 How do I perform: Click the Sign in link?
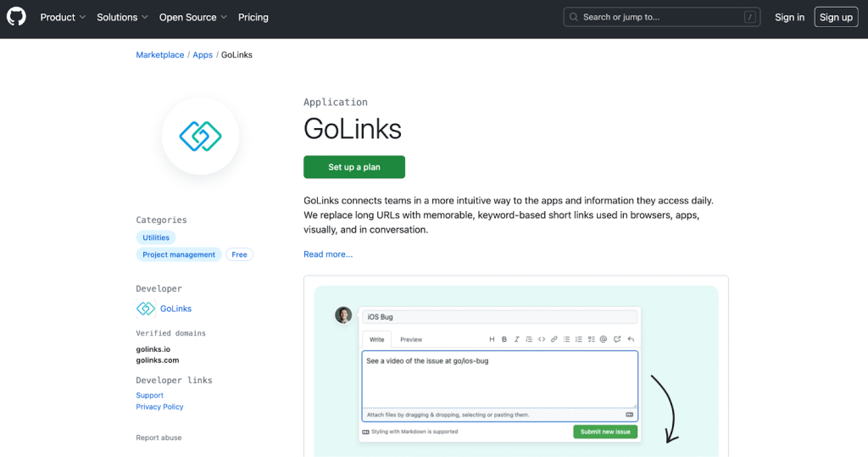click(789, 17)
